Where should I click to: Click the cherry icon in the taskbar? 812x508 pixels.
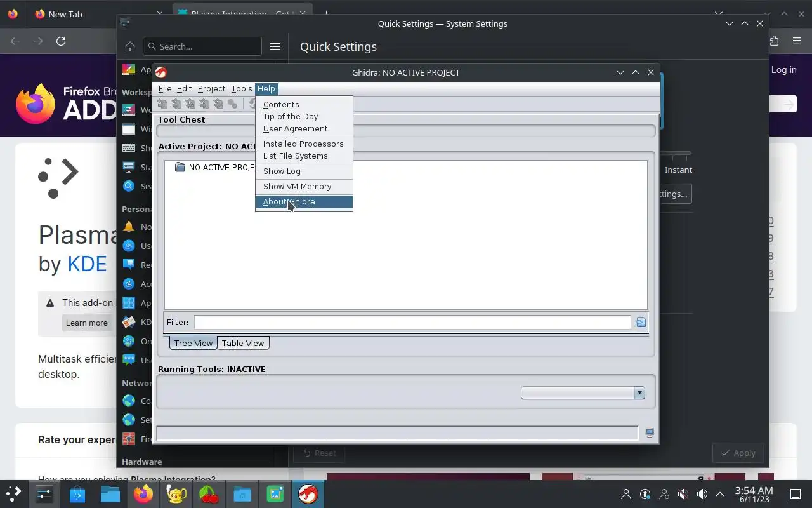point(209,493)
